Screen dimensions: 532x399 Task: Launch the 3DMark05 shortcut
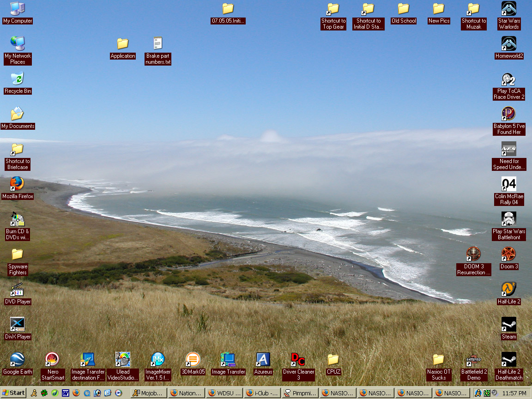point(193,360)
